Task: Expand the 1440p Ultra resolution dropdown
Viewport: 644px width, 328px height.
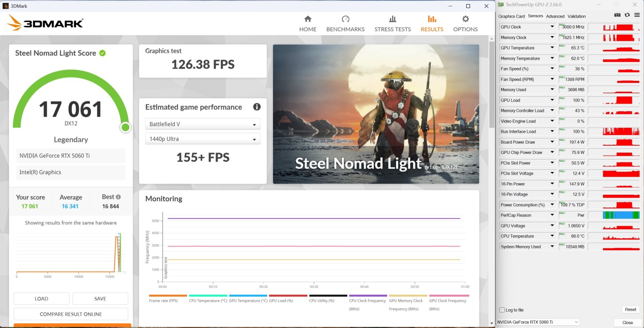Action: point(203,139)
